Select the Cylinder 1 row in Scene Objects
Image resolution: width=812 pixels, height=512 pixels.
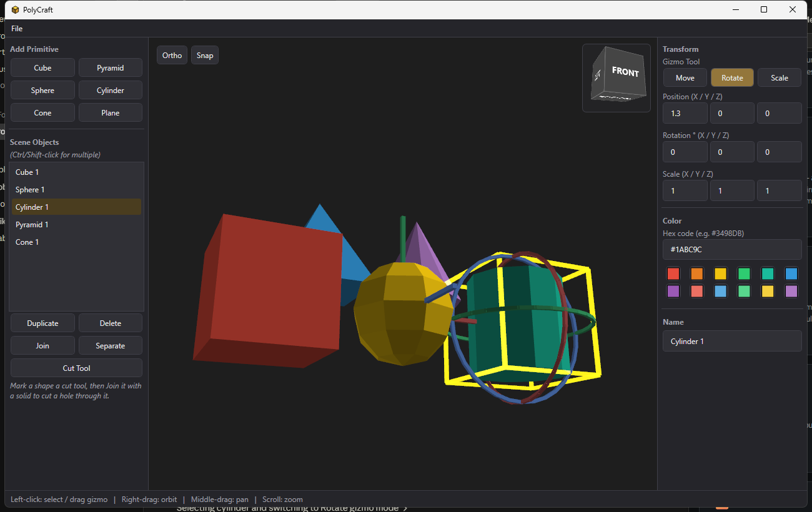[x=76, y=207]
